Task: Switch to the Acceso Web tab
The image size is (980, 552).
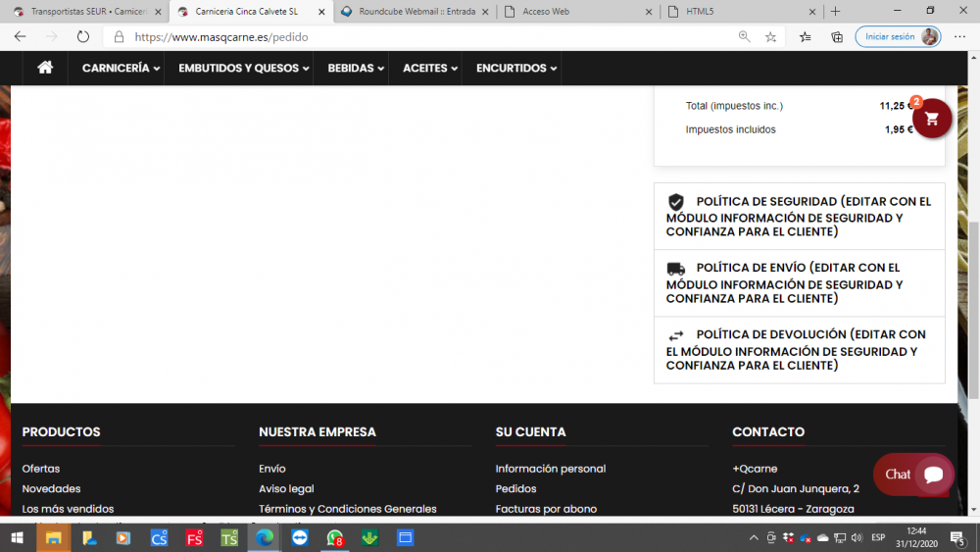Action: coord(578,11)
